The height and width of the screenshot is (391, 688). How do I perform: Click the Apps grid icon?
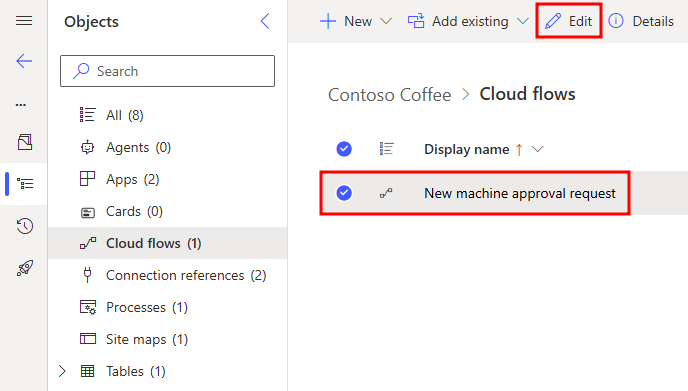[87, 179]
